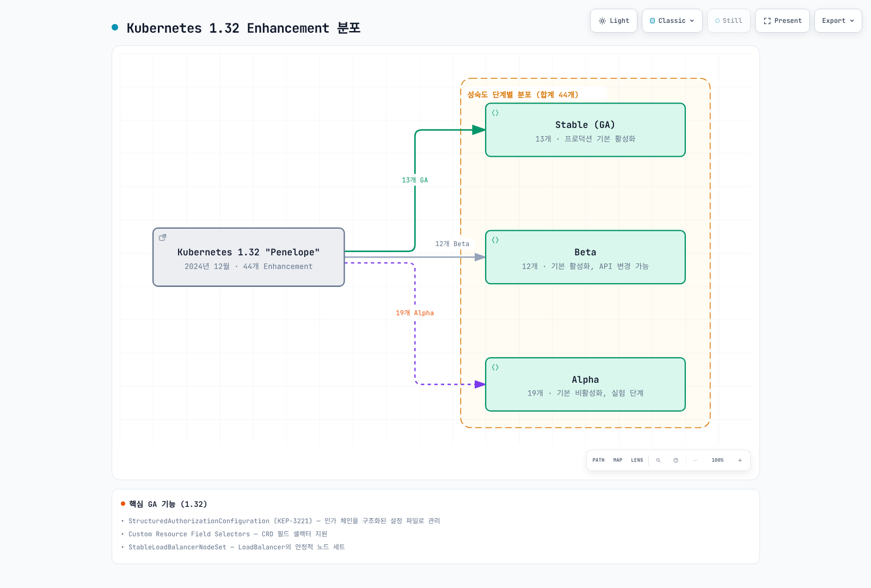Click the chevron on the Classic button
The width and height of the screenshot is (871, 588).
coord(692,21)
